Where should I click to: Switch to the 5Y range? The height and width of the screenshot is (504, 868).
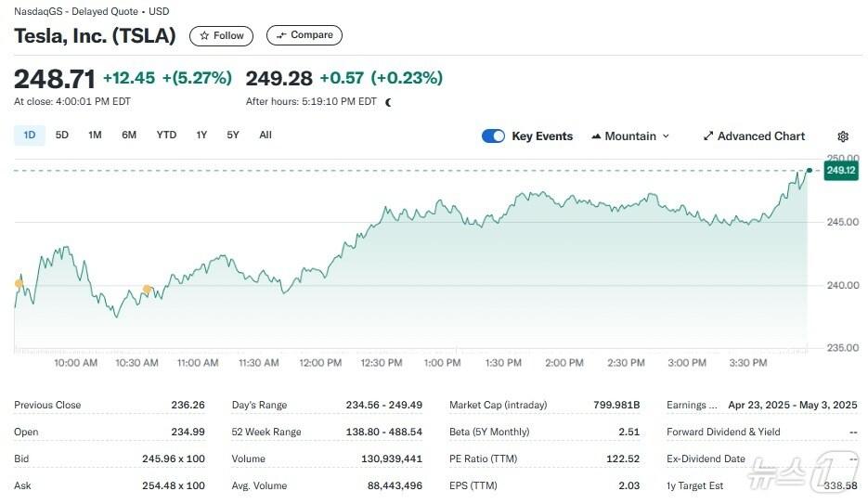[233, 136]
